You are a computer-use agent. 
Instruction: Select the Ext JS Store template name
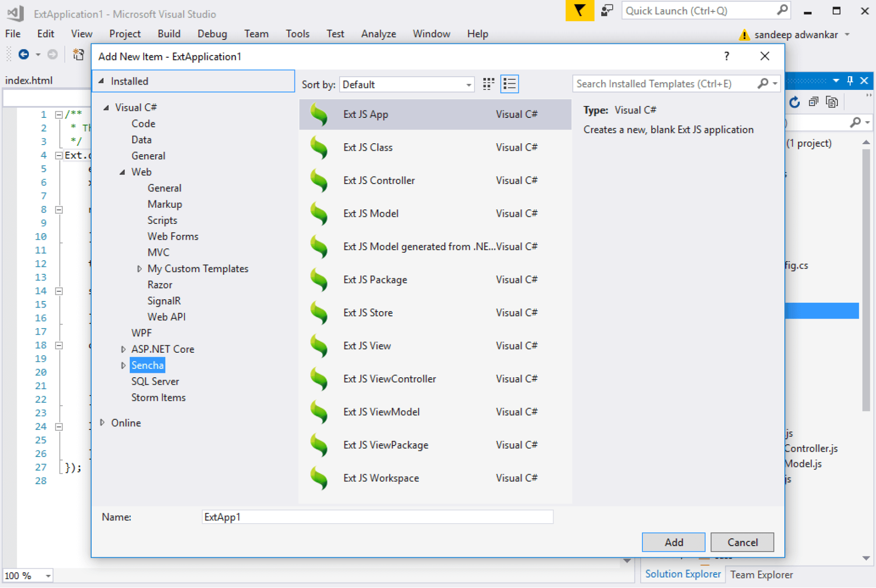coord(368,313)
